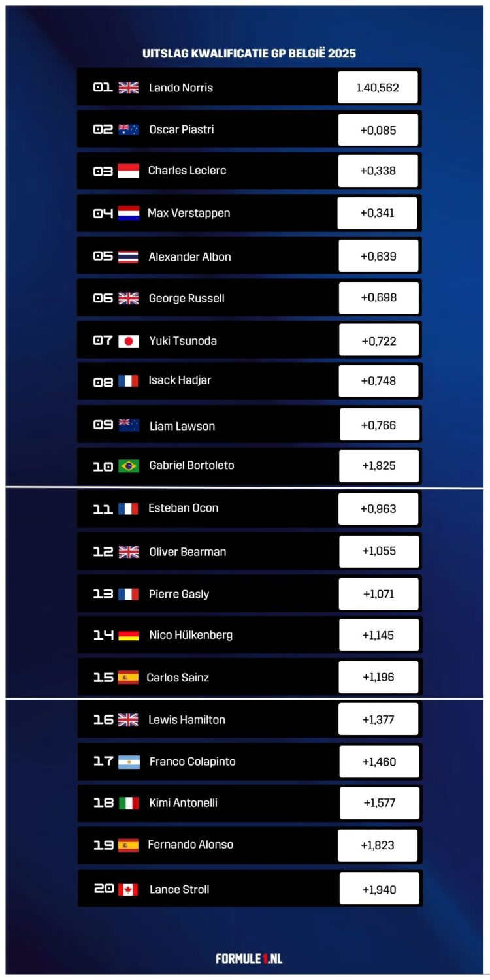This screenshot has width=490, height=980.
Task: Click the Esteban Ocon row at position 11
Action: (249, 509)
